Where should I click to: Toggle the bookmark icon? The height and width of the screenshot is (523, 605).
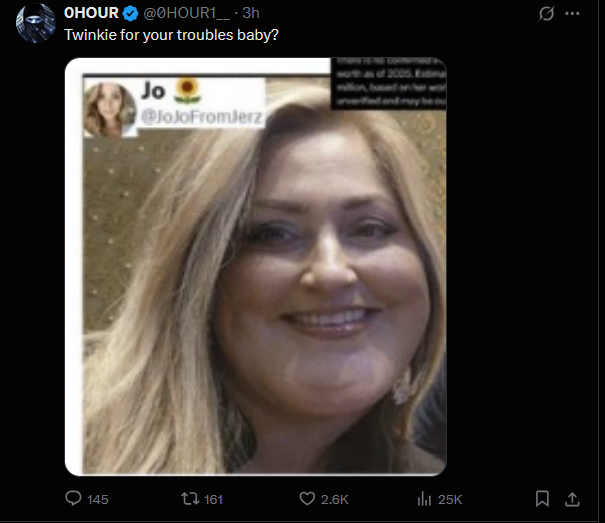point(542,499)
